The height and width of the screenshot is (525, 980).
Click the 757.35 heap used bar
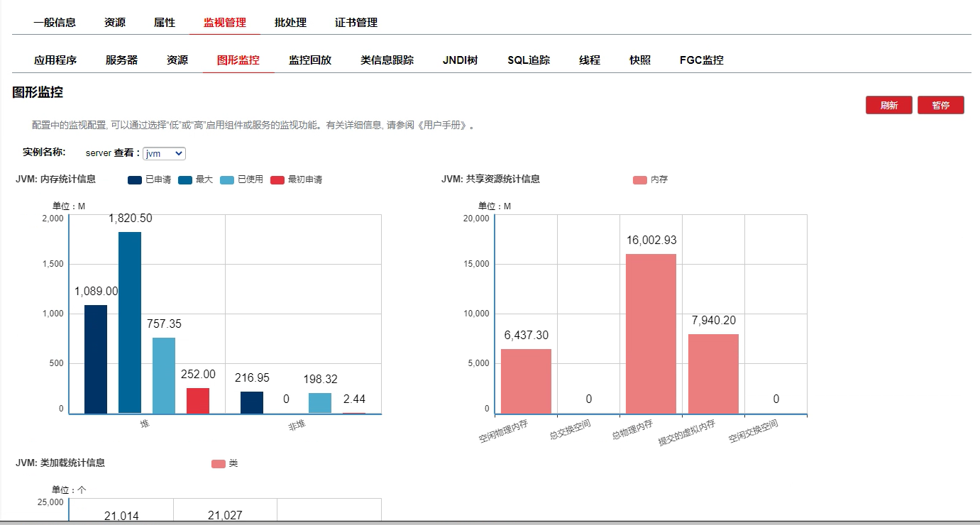click(x=164, y=375)
